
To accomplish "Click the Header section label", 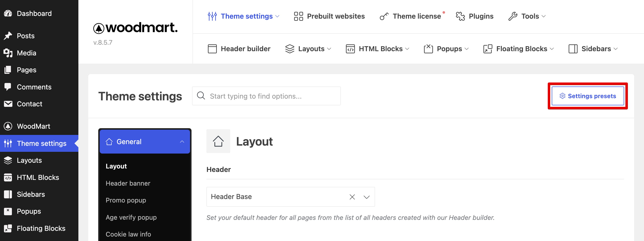I will pos(219,169).
